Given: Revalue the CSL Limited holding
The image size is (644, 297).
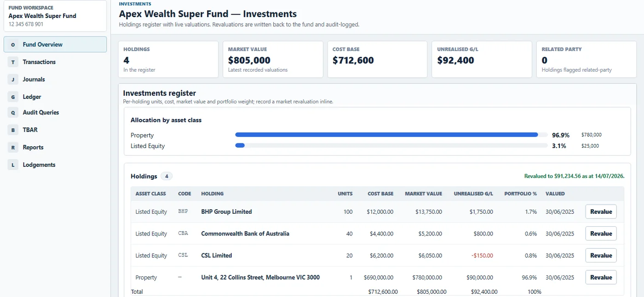Looking at the screenshot, I should coord(601,256).
